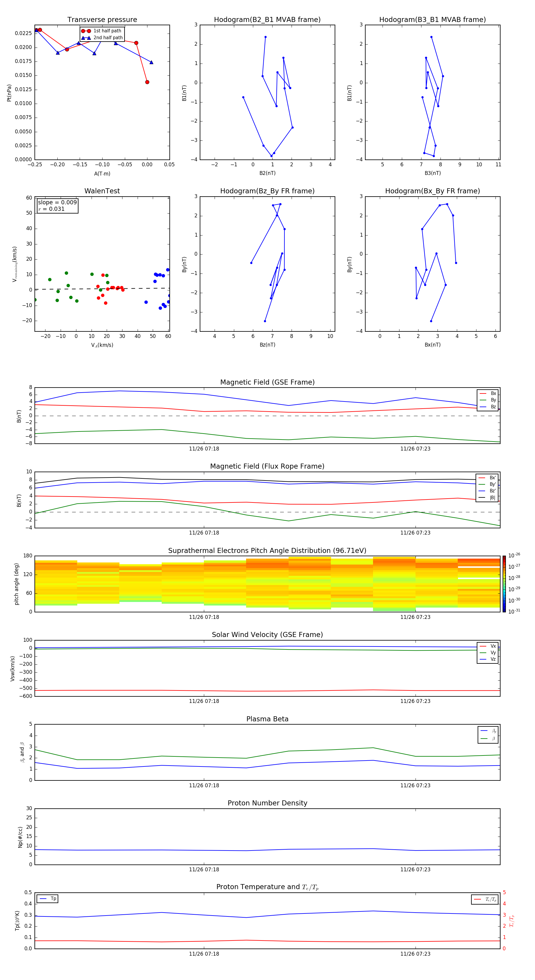Viewport: 535px width, 980px height.
Task: Click "Bz'" in the Flux Rope legend
Action: pyautogui.click(x=487, y=491)
